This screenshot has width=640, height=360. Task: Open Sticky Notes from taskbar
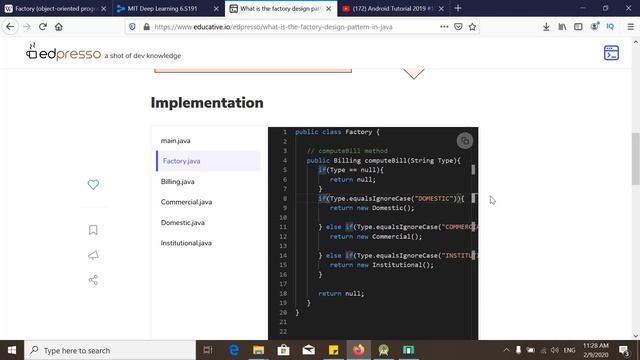tap(333, 350)
